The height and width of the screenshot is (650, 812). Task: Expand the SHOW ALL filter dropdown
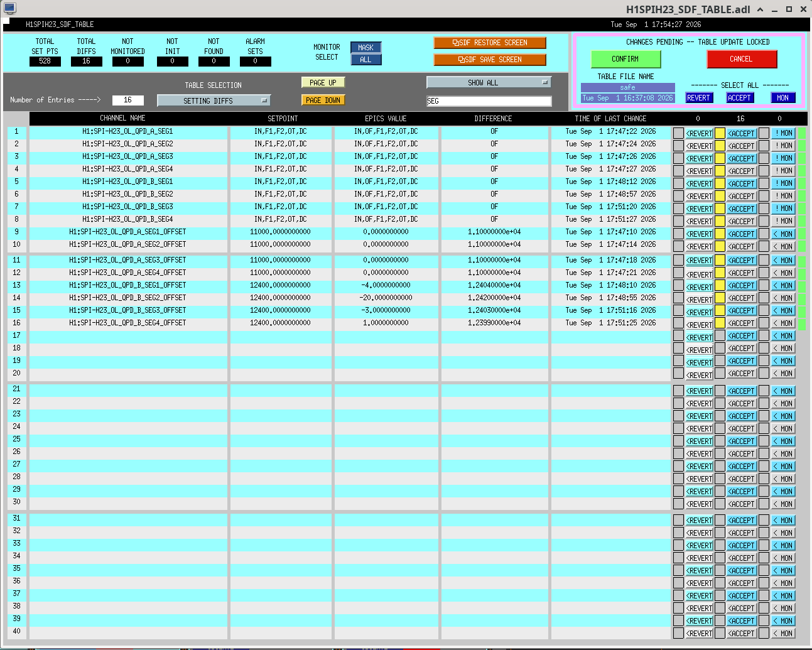pyautogui.click(x=489, y=82)
